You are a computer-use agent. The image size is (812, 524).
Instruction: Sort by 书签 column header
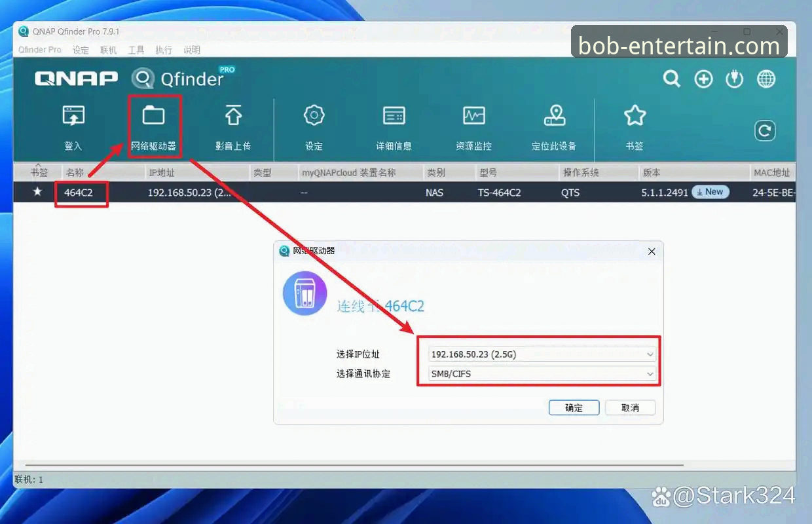coord(39,173)
